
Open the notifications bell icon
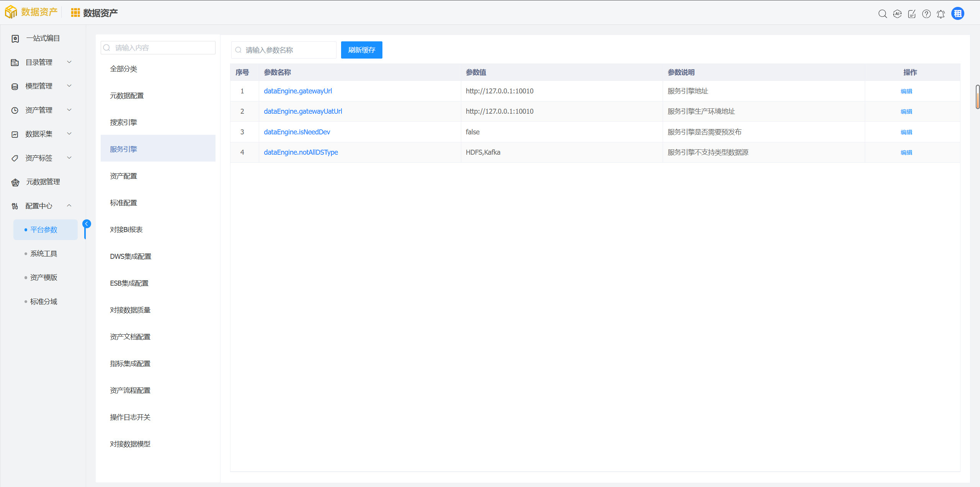point(941,14)
